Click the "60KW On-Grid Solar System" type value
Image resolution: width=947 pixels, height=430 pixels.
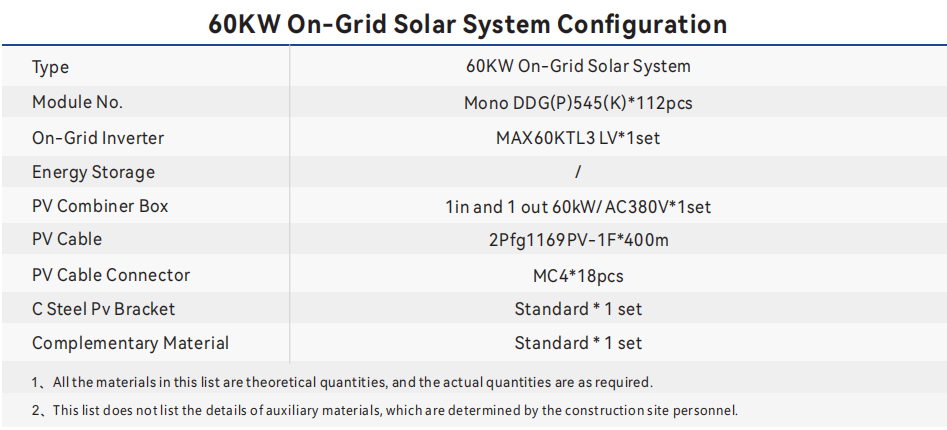pyautogui.click(x=578, y=67)
